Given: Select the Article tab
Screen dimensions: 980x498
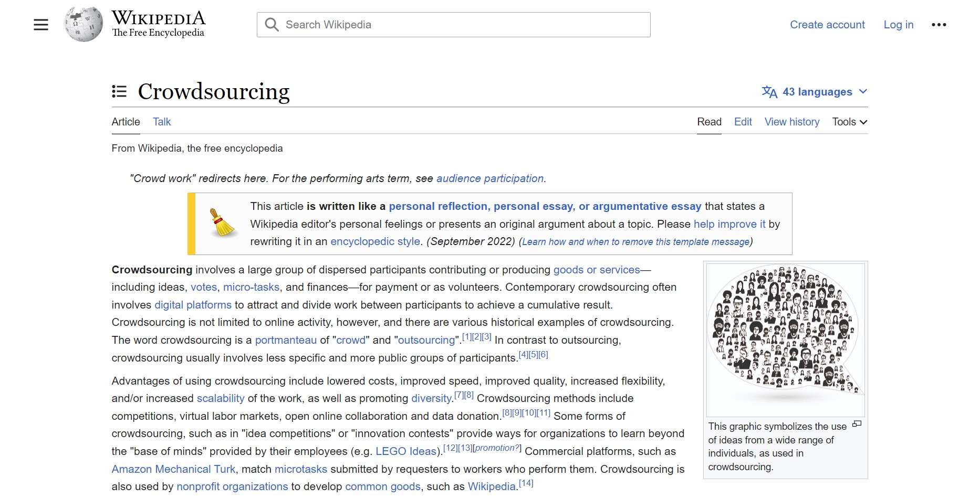Looking at the screenshot, I should pyautogui.click(x=126, y=122).
